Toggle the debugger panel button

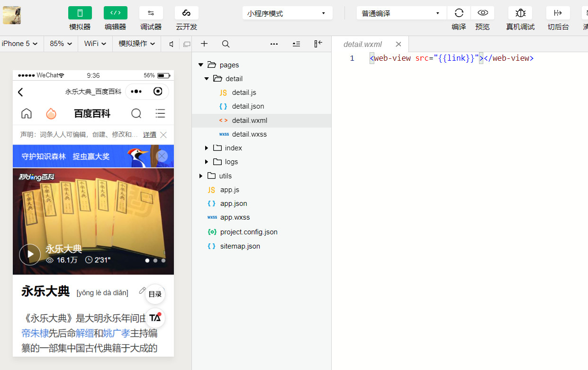[151, 13]
